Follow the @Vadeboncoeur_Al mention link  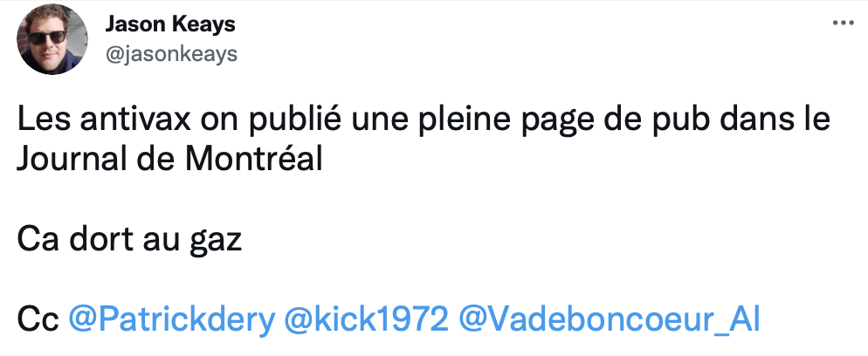tap(609, 319)
